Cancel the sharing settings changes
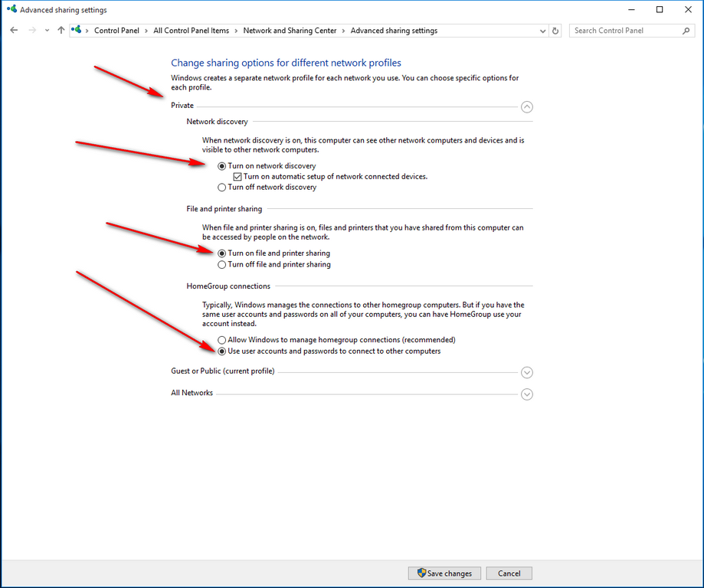Screen dimensions: 704x588 (509, 573)
